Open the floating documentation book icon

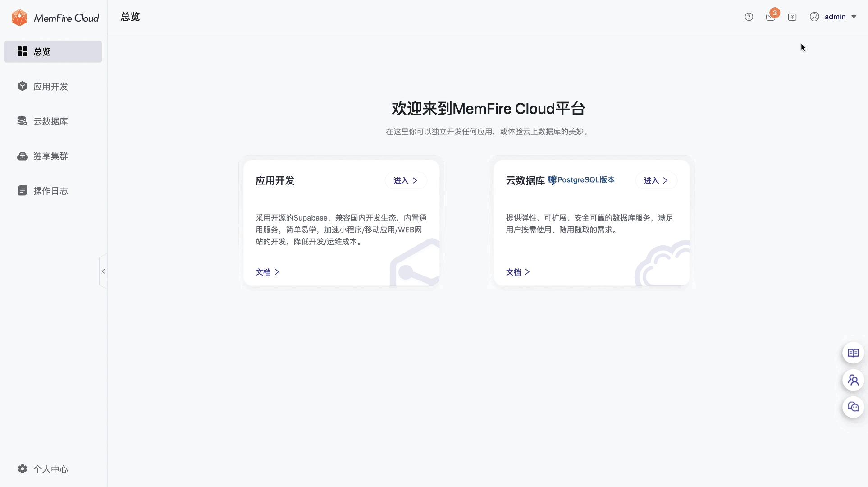[853, 353]
